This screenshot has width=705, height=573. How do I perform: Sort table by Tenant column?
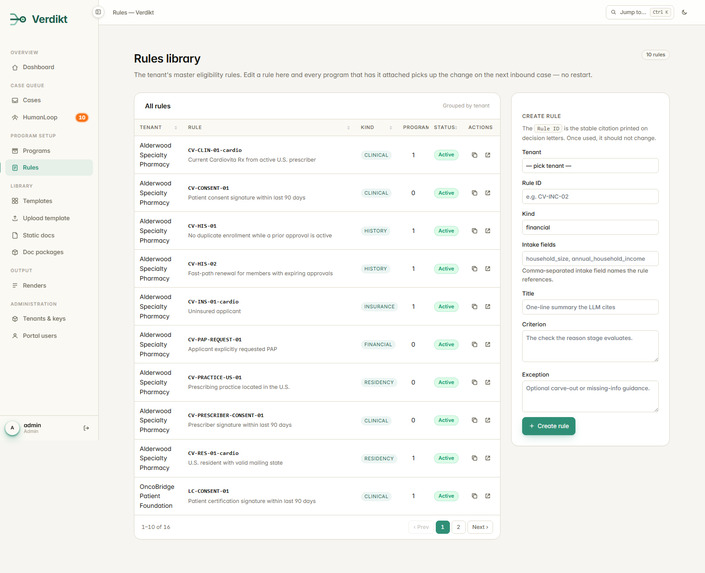158,127
